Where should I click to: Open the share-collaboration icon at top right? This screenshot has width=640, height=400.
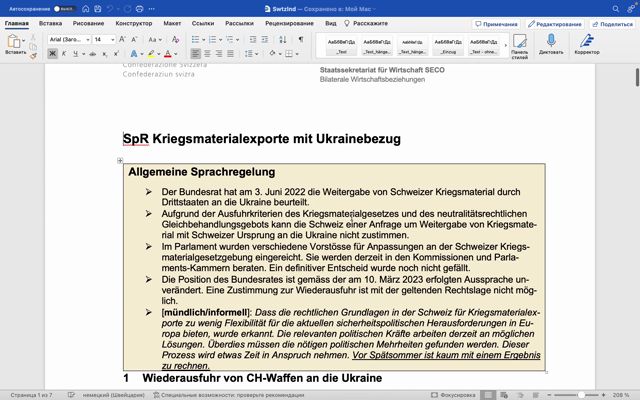(x=631, y=9)
